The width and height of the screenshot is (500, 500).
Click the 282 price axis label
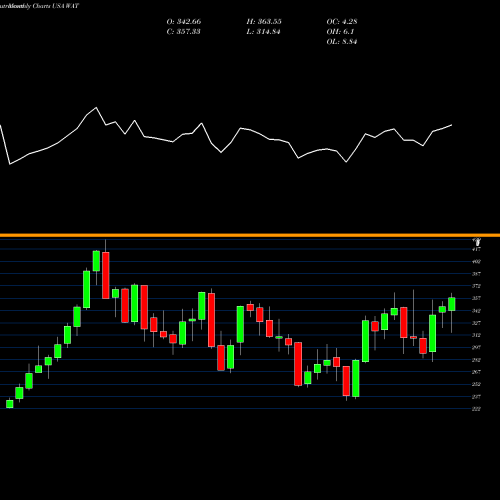pos(477,360)
